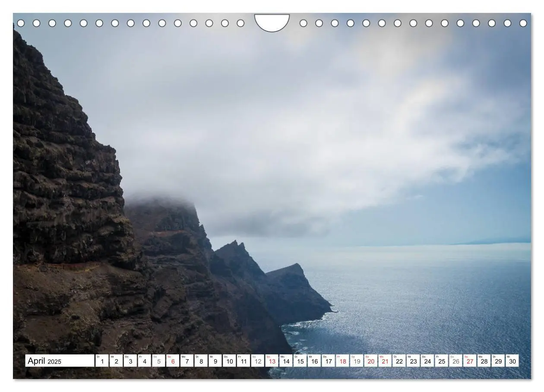Select day 9 in the calendar strip
Screen dimensions: 544x392
[215, 361]
